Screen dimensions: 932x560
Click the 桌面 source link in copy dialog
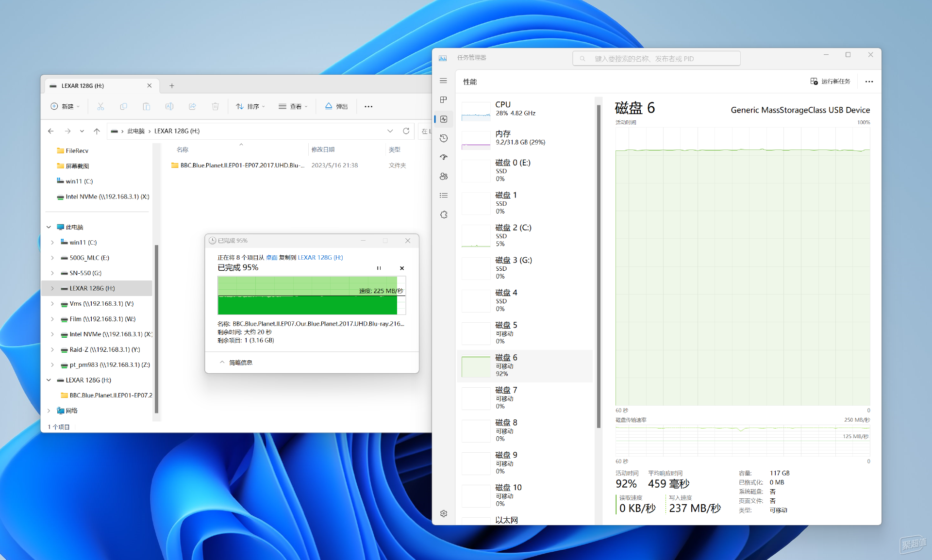(271, 258)
